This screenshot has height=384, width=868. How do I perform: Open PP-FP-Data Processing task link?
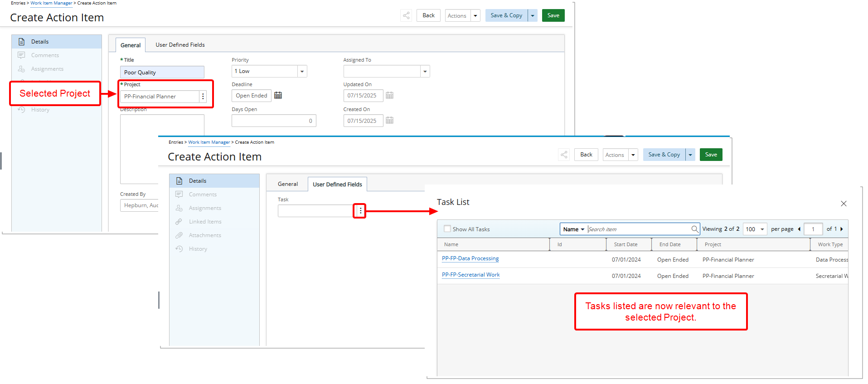coord(470,258)
